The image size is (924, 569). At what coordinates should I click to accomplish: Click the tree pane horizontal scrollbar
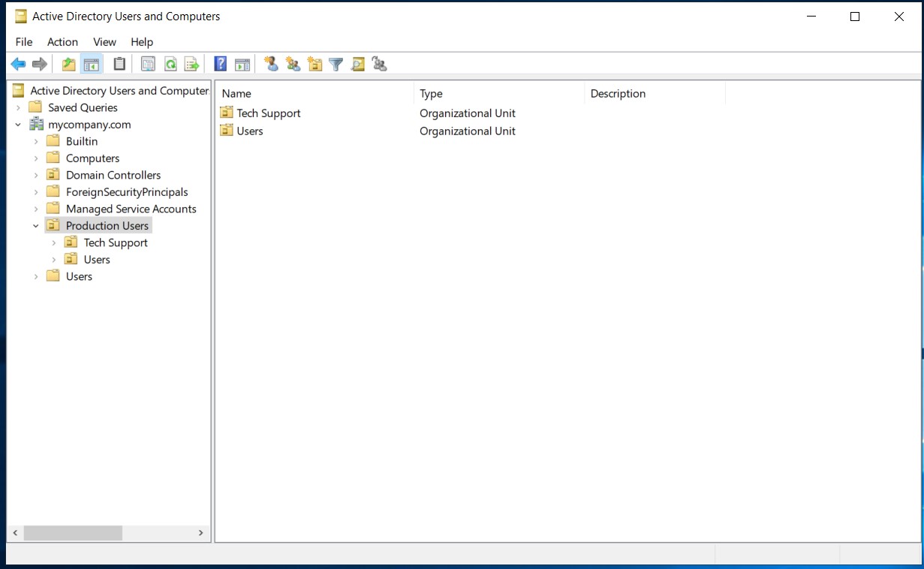tap(73, 533)
